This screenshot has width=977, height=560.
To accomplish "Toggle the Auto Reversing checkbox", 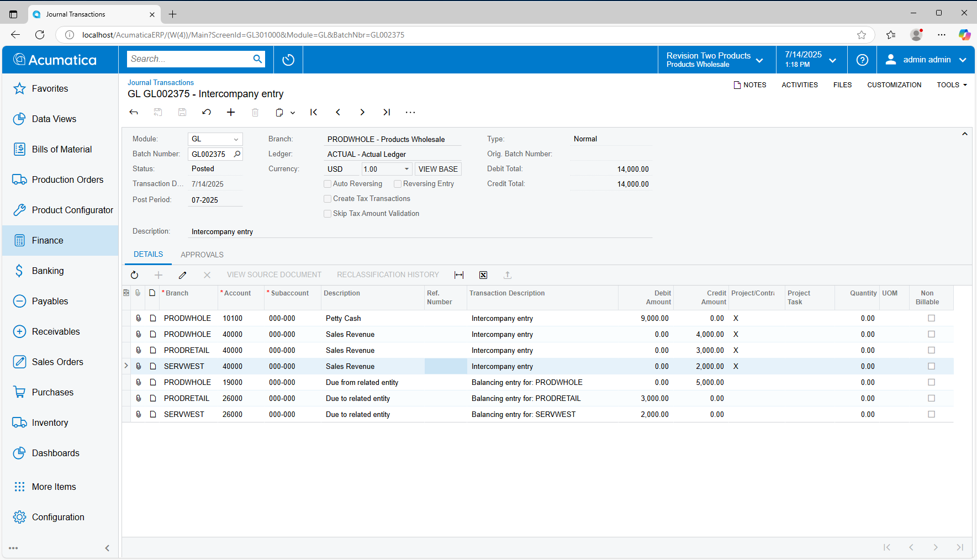I will coord(328,184).
